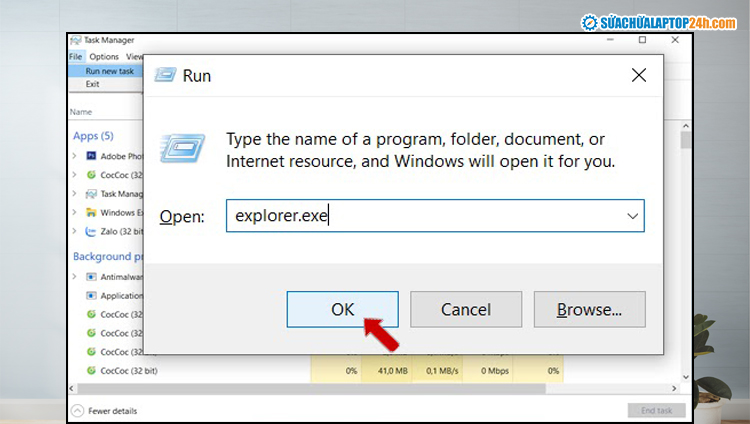750x424 pixels.
Task: Choose Run new task from the File menu
Action: [108, 71]
